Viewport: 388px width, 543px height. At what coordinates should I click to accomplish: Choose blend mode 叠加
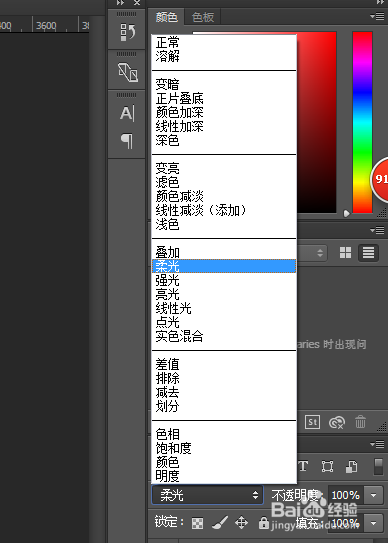point(224,252)
